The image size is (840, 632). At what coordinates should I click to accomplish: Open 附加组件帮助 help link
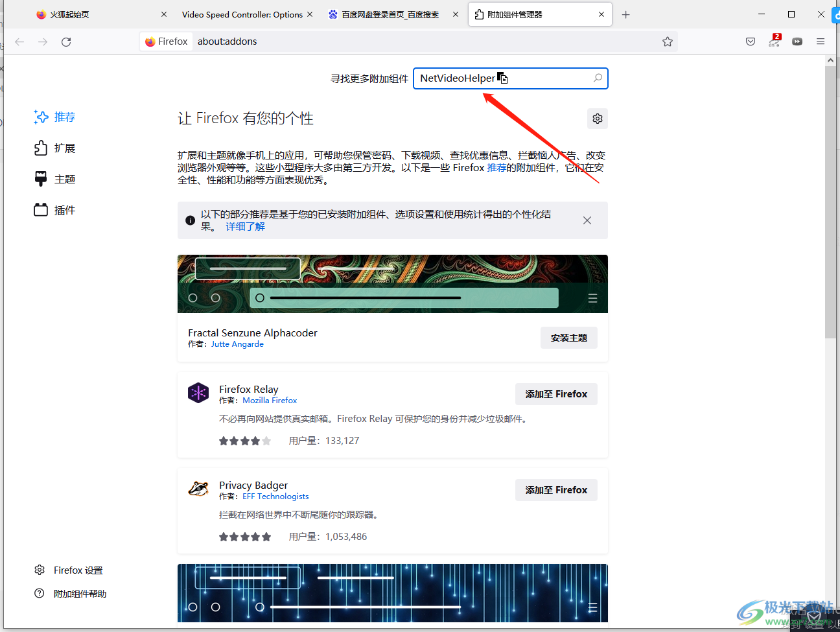pos(70,594)
